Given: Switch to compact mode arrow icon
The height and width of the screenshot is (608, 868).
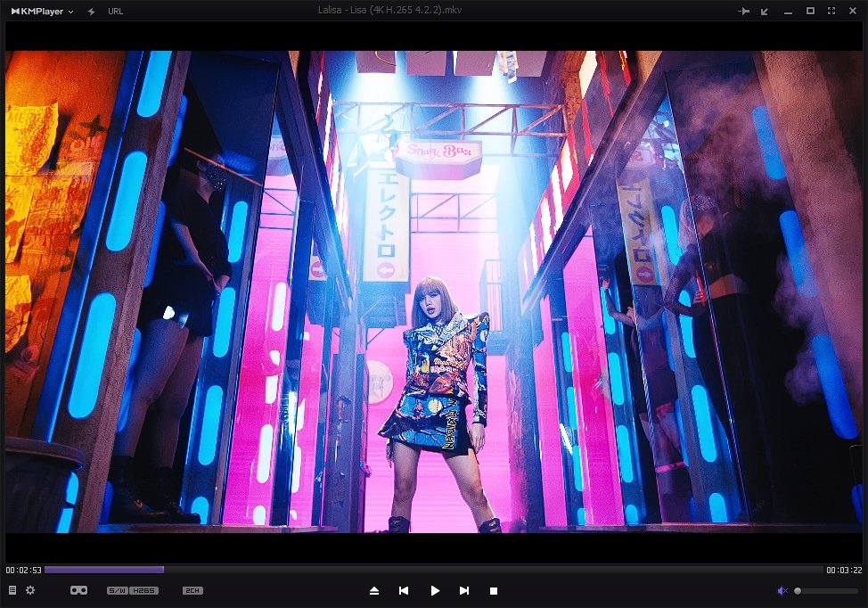Looking at the screenshot, I should point(765,11).
